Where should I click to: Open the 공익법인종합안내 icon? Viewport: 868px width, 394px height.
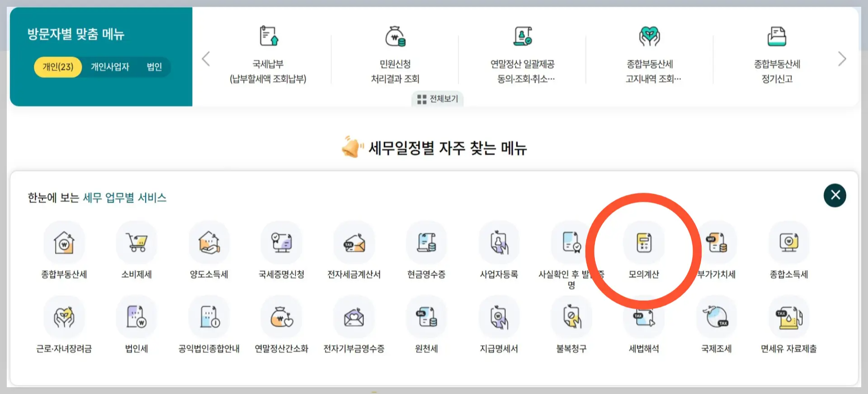coord(209,317)
